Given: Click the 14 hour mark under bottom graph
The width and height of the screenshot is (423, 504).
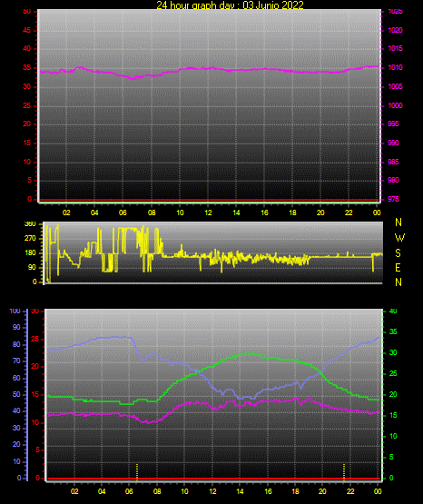Looking at the screenshot, I should click(240, 491).
